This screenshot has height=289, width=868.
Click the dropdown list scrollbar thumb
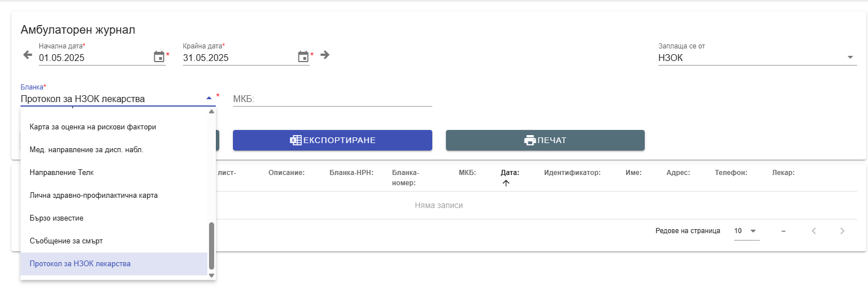211,246
